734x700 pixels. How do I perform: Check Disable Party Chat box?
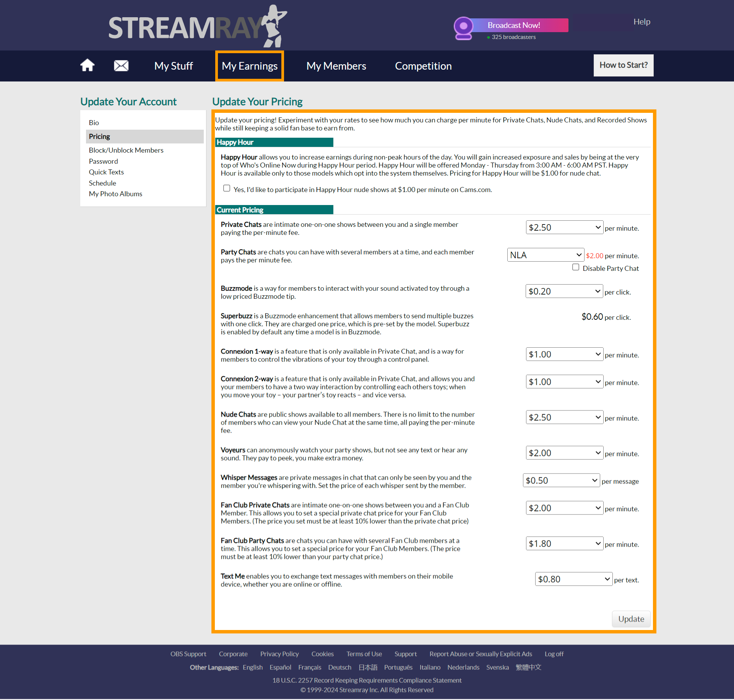click(576, 267)
